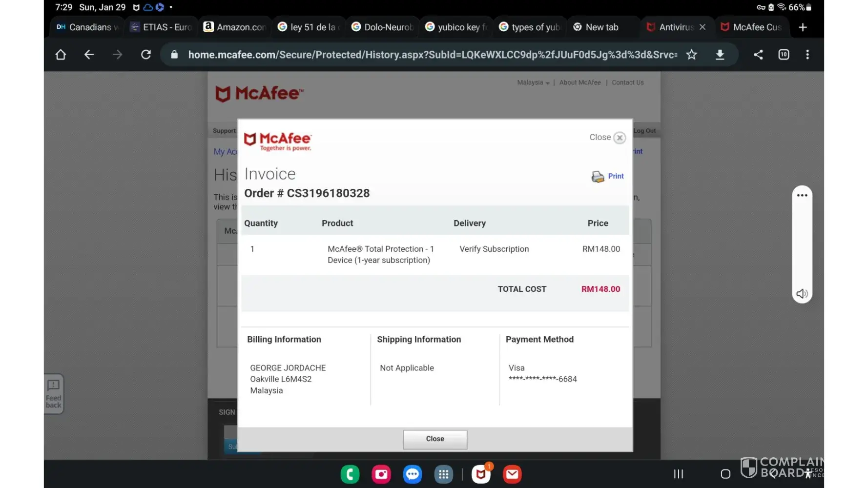
Task: Open downloads with the download arrow icon
Action: click(x=720, y=55)
